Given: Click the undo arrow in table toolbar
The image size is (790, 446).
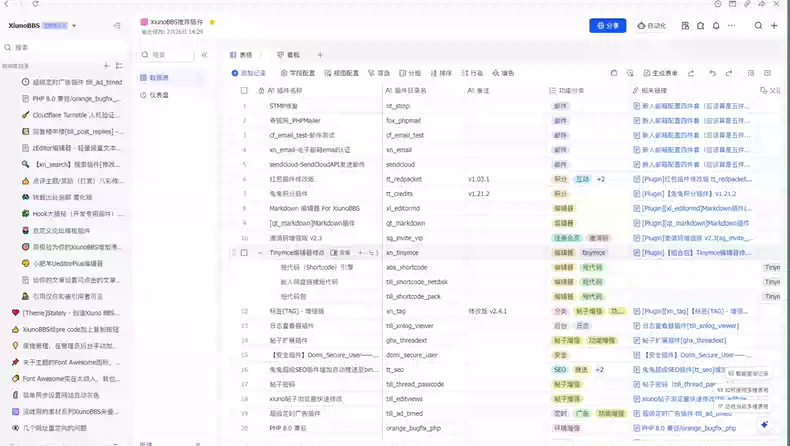Looking at the screenshot, I should click(x=712, y=73).
